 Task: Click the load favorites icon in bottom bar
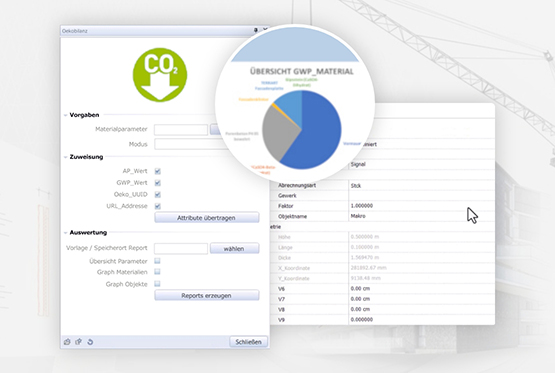67,342
